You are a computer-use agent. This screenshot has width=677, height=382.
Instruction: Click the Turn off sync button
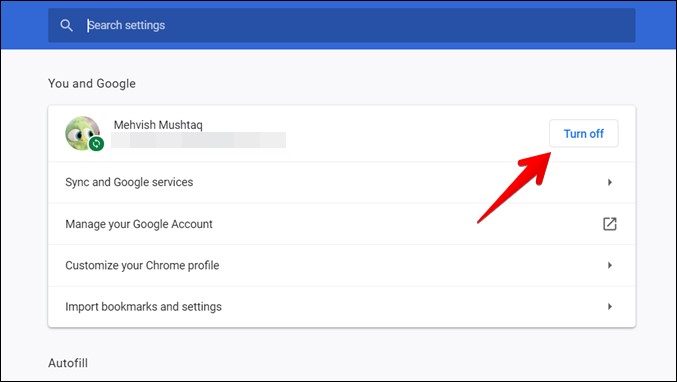point(583,133)
